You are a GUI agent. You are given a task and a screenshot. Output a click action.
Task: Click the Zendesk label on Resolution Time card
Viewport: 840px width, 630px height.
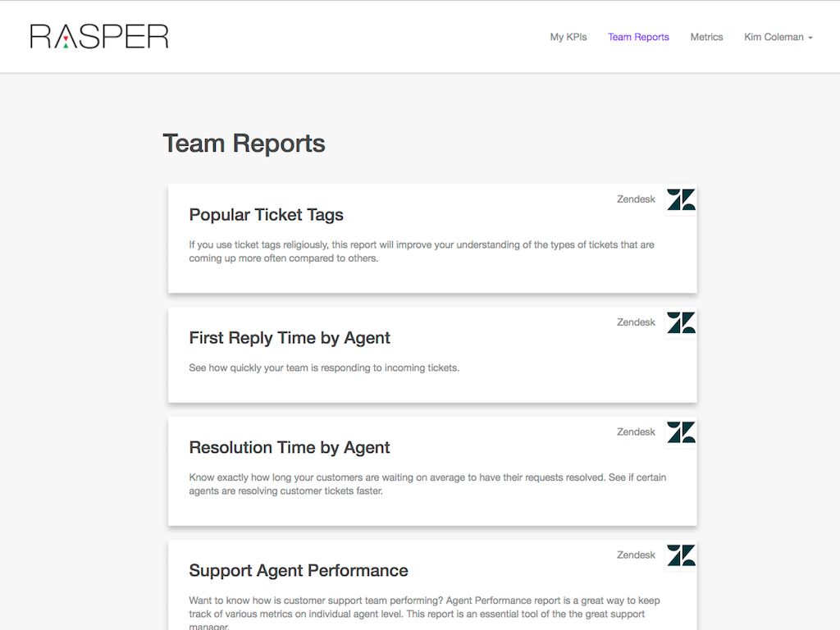[636, 432]
